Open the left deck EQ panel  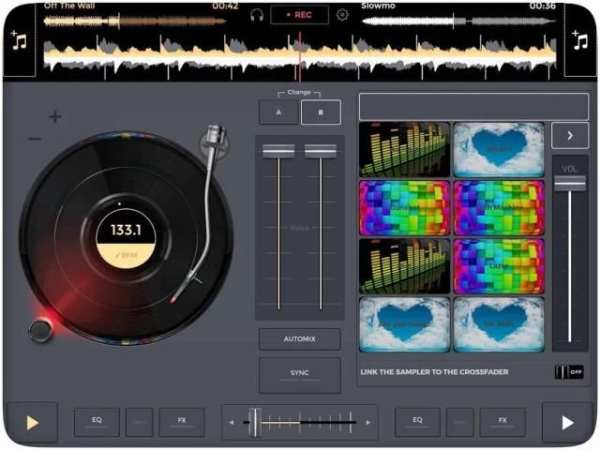coord(97,422)
